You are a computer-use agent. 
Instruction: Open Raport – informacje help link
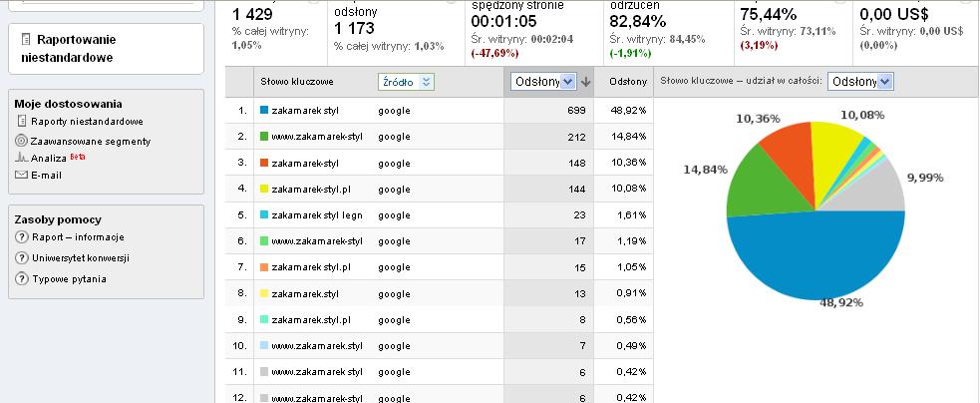(78, 237)
